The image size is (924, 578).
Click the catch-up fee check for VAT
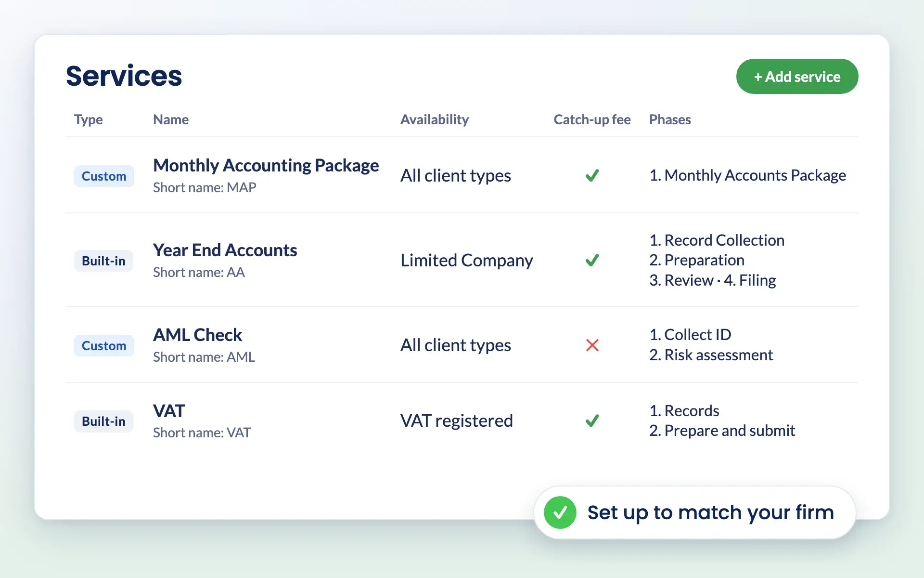click(x=592, y=420)
